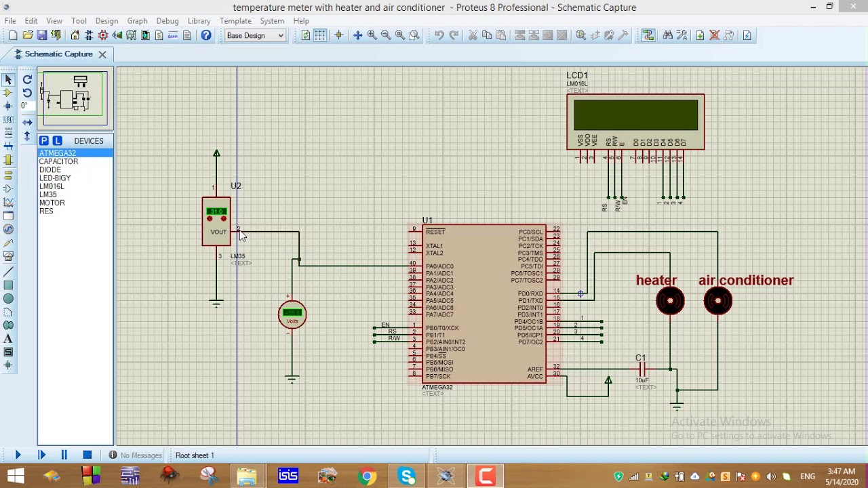Click the L library manager button

pos(58,140)
